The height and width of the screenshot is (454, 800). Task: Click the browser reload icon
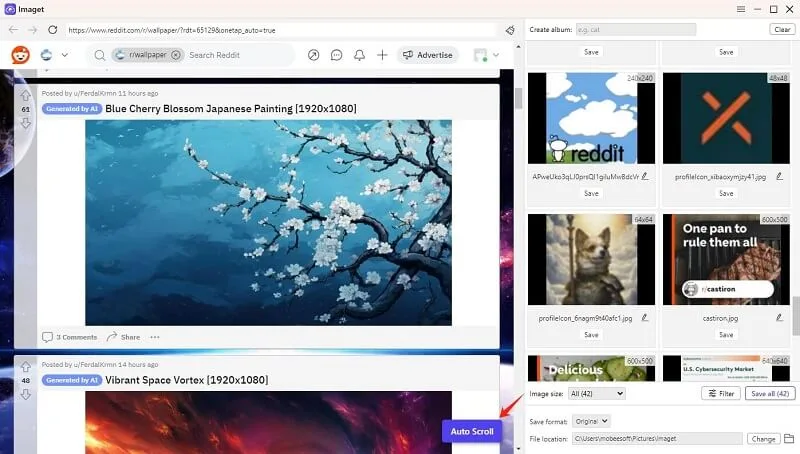point(52,30)
